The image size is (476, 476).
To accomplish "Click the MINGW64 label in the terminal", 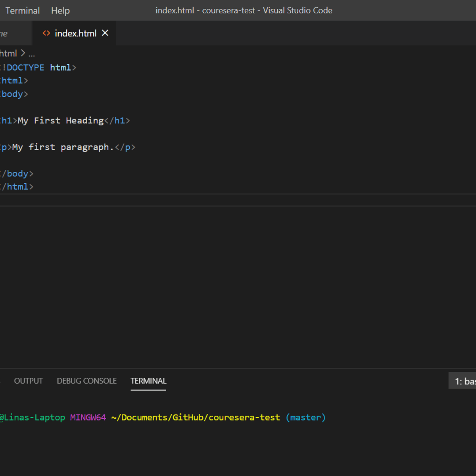I will pos(88,417).
